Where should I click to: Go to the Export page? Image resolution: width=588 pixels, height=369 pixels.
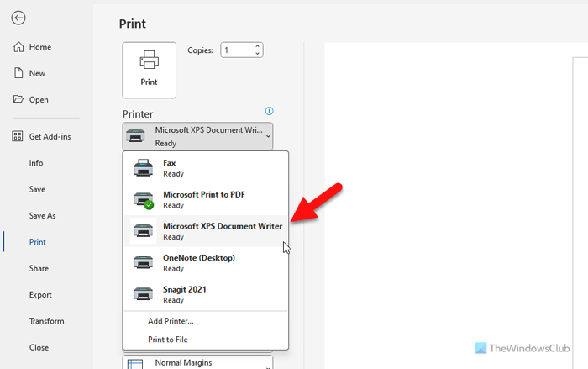tap(40, 295)
